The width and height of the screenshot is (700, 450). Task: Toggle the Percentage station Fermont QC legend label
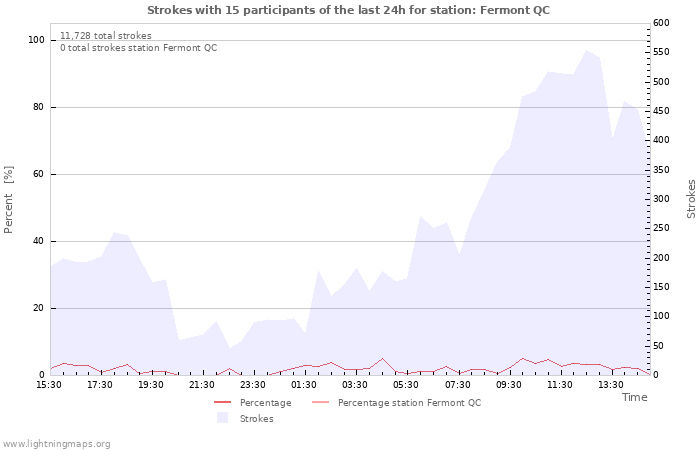(x=409, y=403)
